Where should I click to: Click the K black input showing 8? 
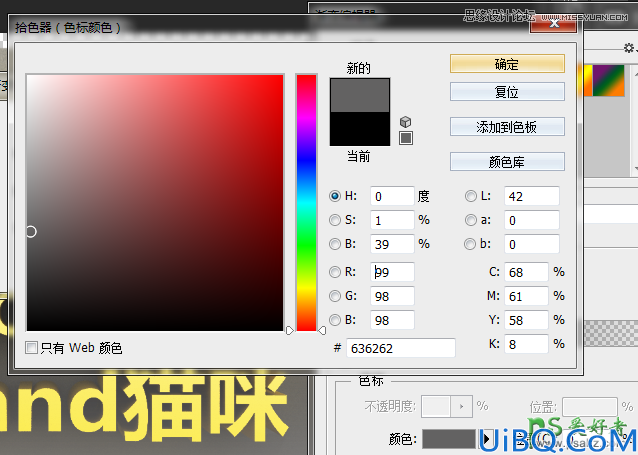point(526,344)
